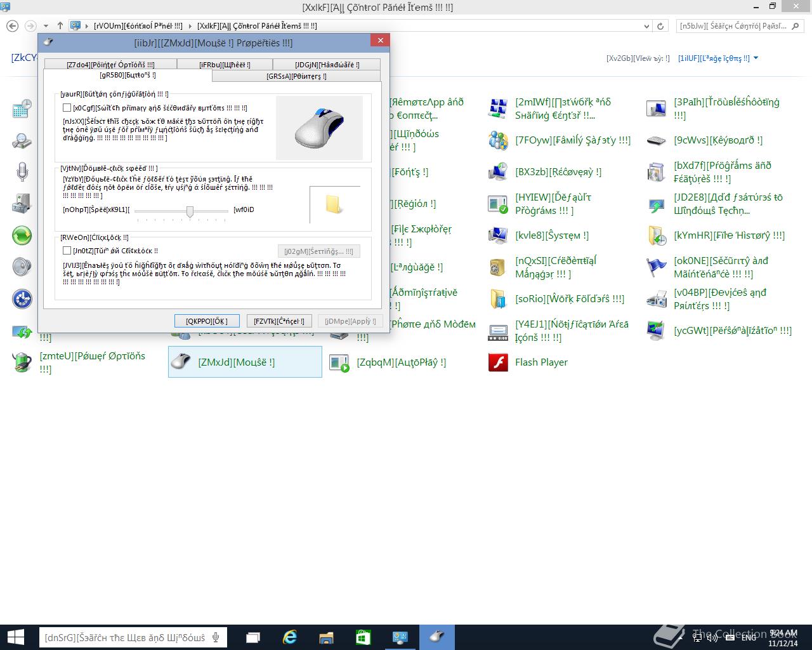This screenshot has height=650, width=812.
Task: Enable the Turn on ClickLock checkbox
Action: point(67,251)
